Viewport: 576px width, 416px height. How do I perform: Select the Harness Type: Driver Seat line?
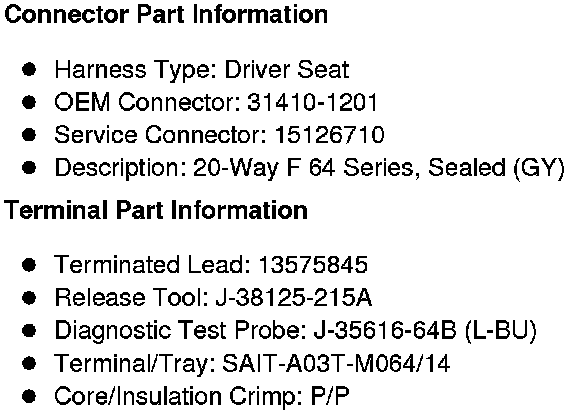pos(202,69)
